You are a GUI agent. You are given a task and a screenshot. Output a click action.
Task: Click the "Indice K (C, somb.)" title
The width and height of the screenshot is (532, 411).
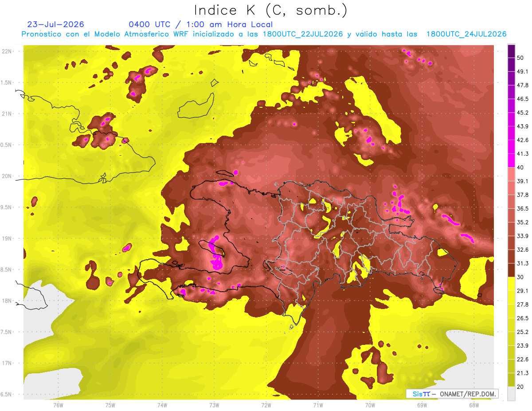[271, 10]
